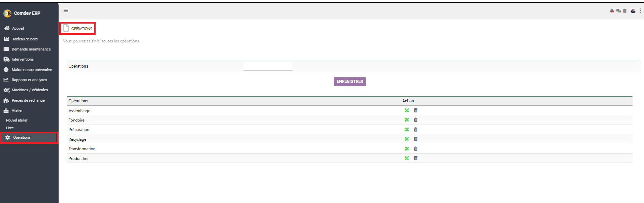Click the Transformation row text
The height and width of the screenshot is (203, 644).
(x=82, y=149)
